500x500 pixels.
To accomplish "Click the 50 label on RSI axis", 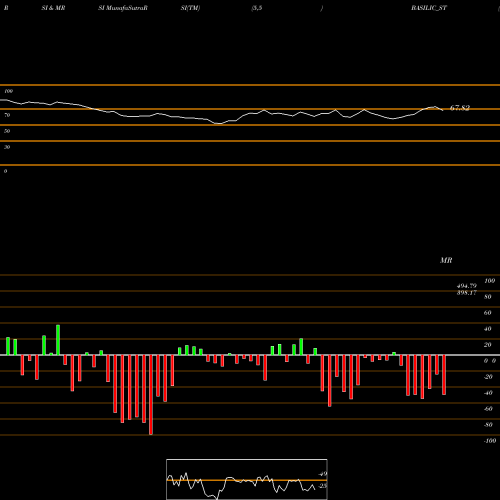I will (7, 131).
